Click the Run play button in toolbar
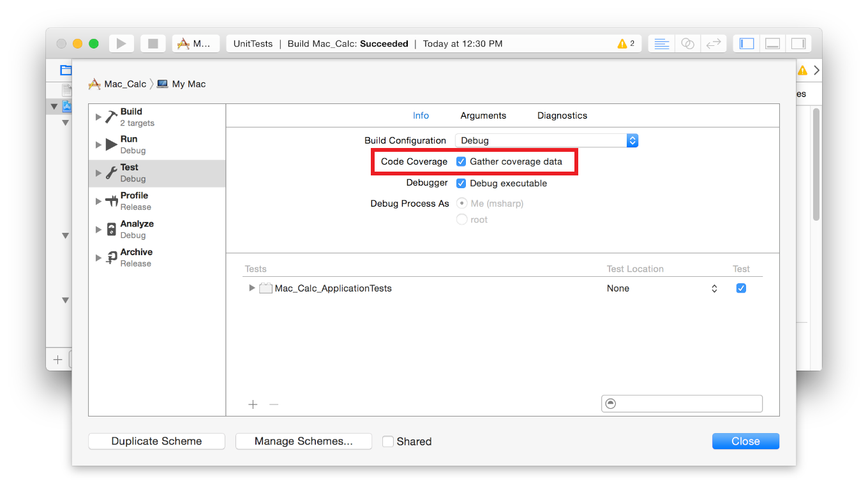The width and height of the screenshot is (868, 488). click(121, 43)
